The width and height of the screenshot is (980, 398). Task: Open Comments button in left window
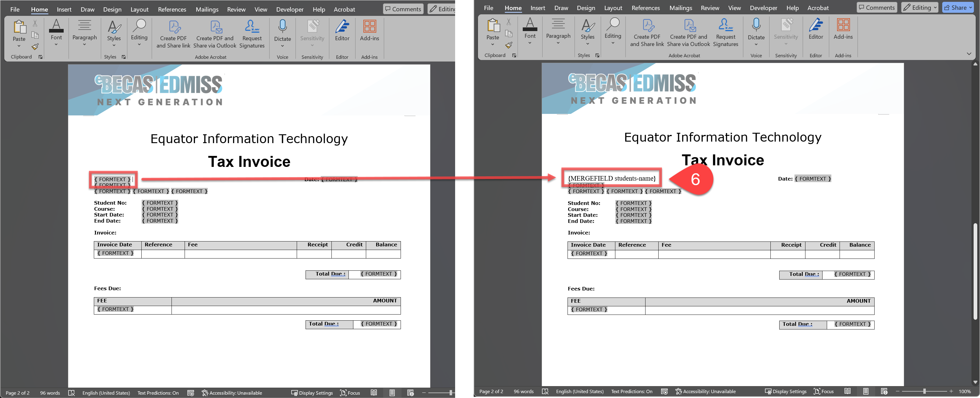403,9
